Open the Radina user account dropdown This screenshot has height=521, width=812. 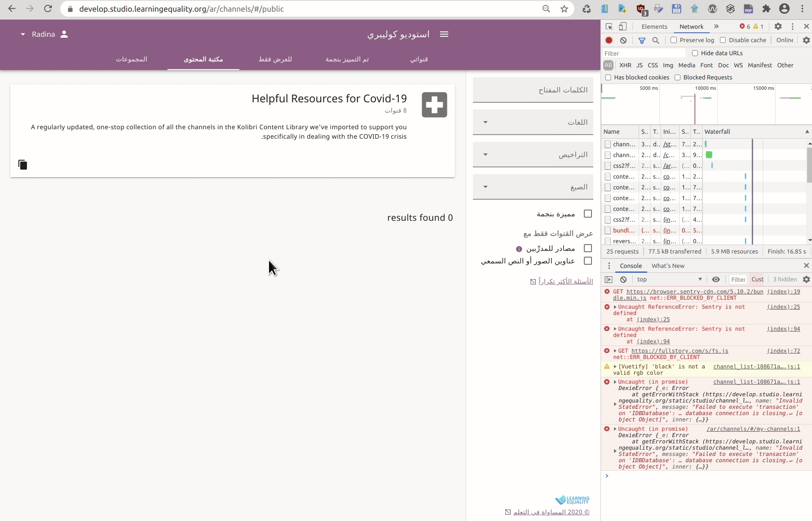click(x=44, y=34)
